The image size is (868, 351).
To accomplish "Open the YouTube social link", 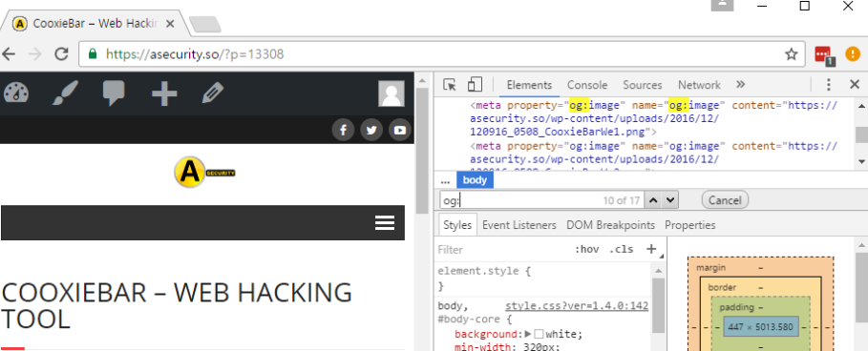I will [x=400, y=130].
